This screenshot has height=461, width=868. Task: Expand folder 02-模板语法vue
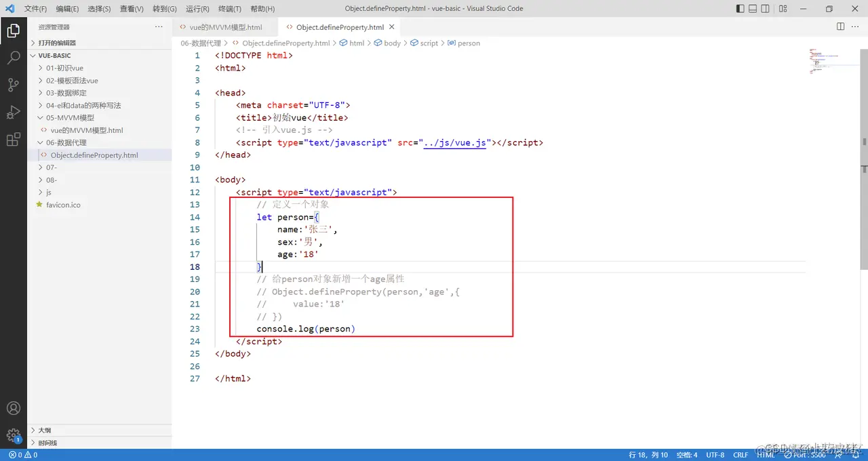(100, 81)
